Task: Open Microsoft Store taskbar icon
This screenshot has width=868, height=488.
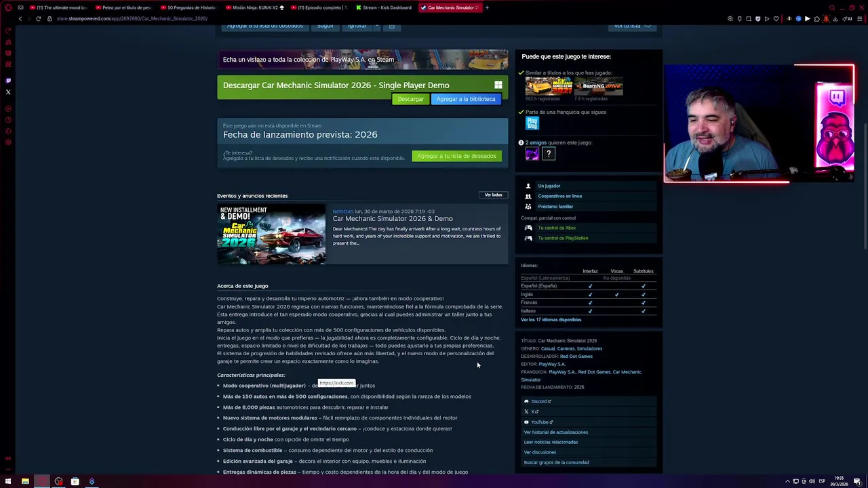Action: point(75,481)
